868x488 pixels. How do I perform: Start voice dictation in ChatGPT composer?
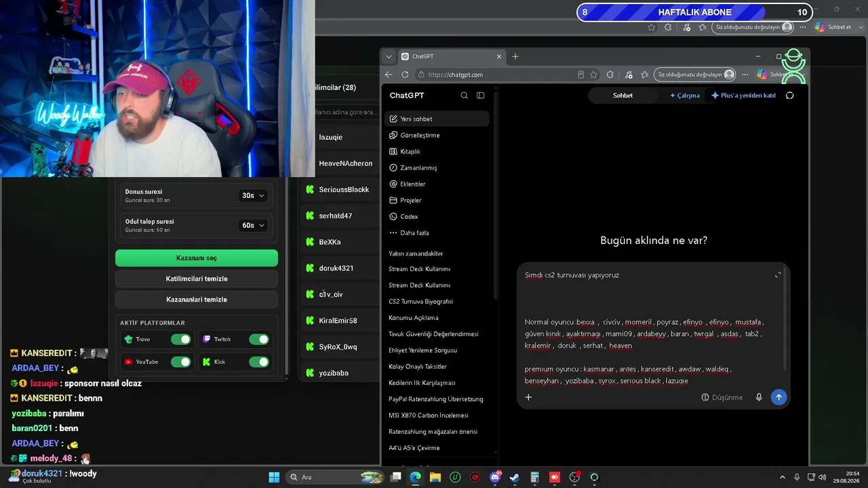759,397
